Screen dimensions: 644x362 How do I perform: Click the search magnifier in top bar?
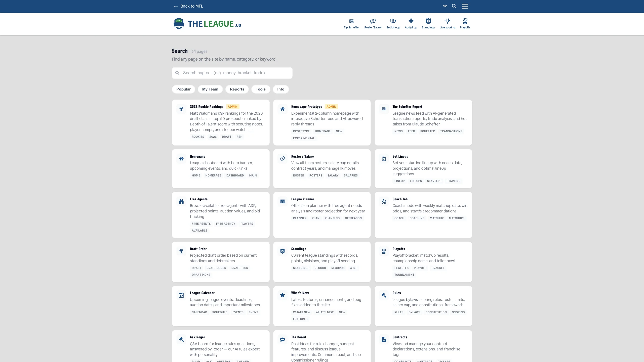(x=454, y=6)
